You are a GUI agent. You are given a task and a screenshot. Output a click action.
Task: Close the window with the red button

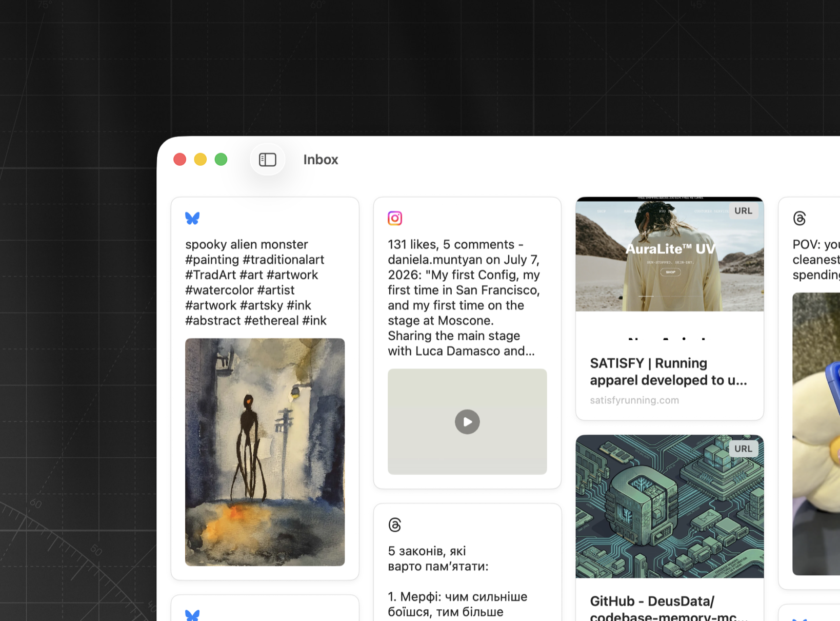[x=179, y=160]
